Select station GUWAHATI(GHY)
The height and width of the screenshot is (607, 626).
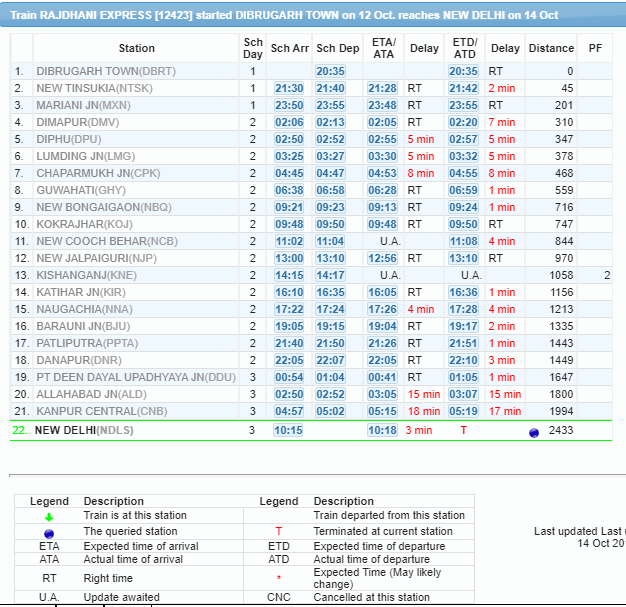point(81,190)
